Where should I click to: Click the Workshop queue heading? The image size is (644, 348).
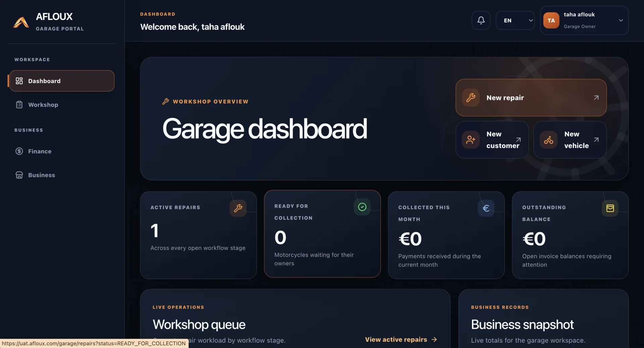click(199, 325)
